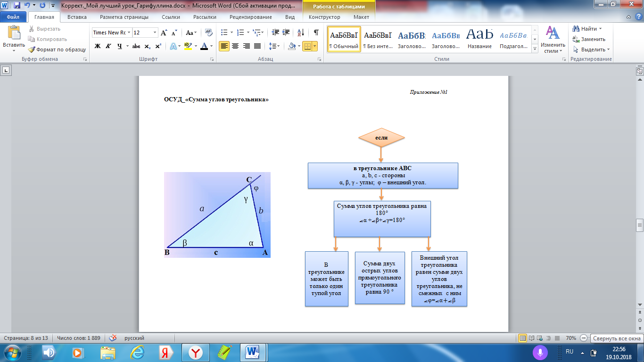Click the Format Painter (Формат по образцу) button
644x362 pixels.
(x=57, y=49)
